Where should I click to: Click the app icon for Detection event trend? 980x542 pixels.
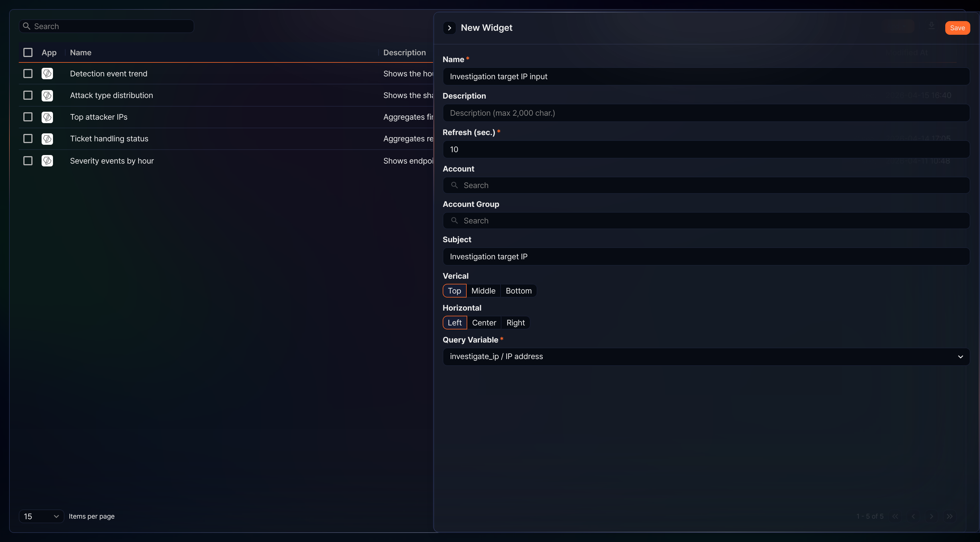[x=47, y=74]
